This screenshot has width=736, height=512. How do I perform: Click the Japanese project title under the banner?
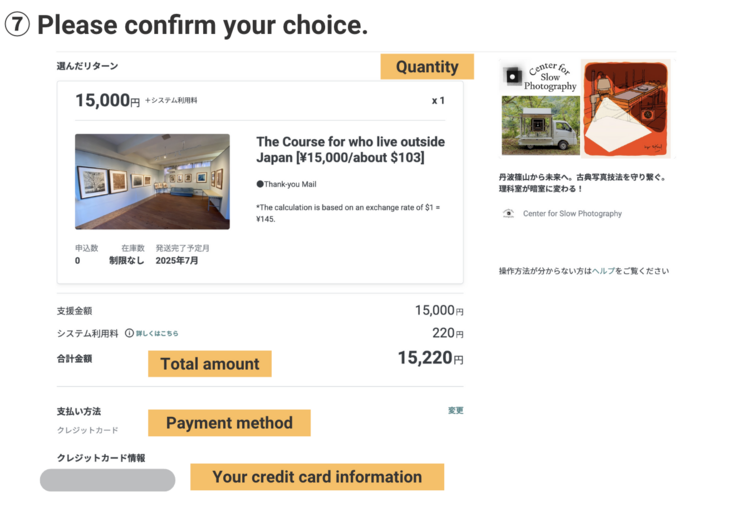(582, 183)
